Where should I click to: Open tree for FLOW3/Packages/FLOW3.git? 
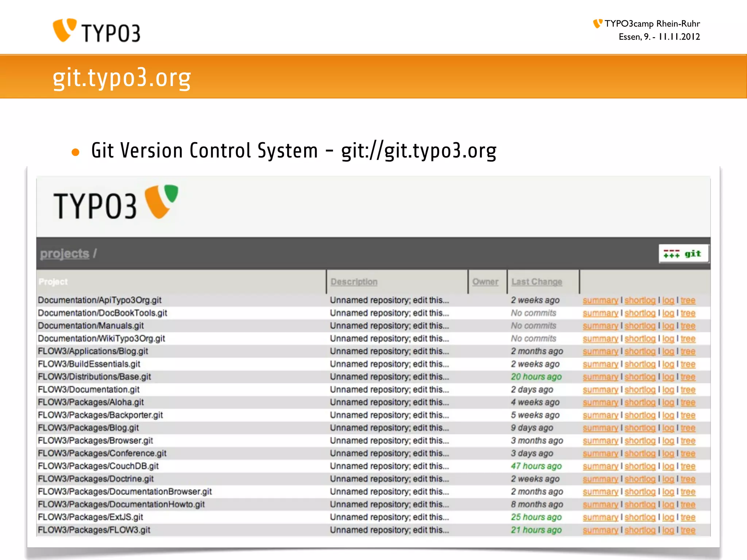(688, 530)
